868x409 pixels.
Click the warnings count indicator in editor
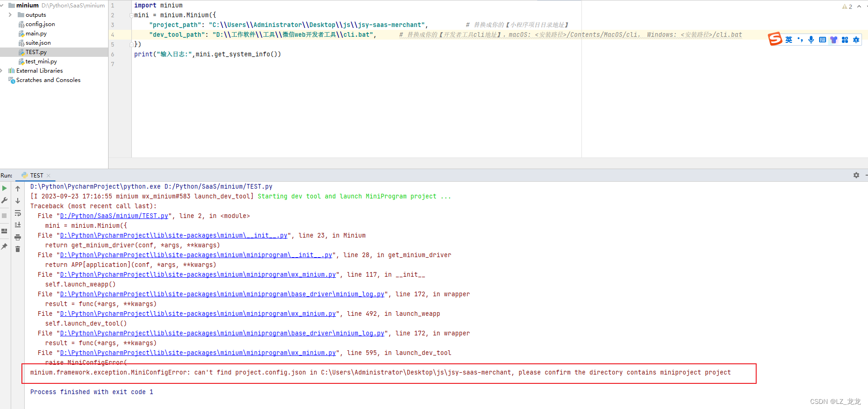point(847,7)
